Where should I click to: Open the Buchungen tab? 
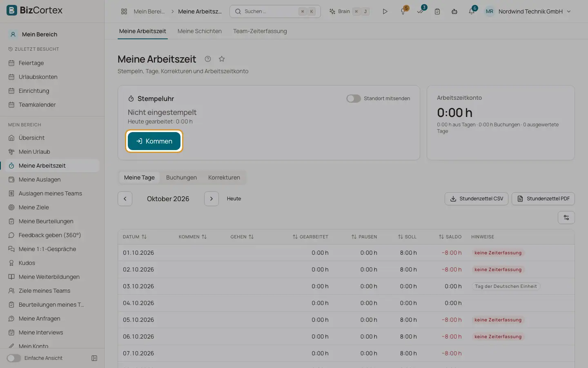point(181,177)
